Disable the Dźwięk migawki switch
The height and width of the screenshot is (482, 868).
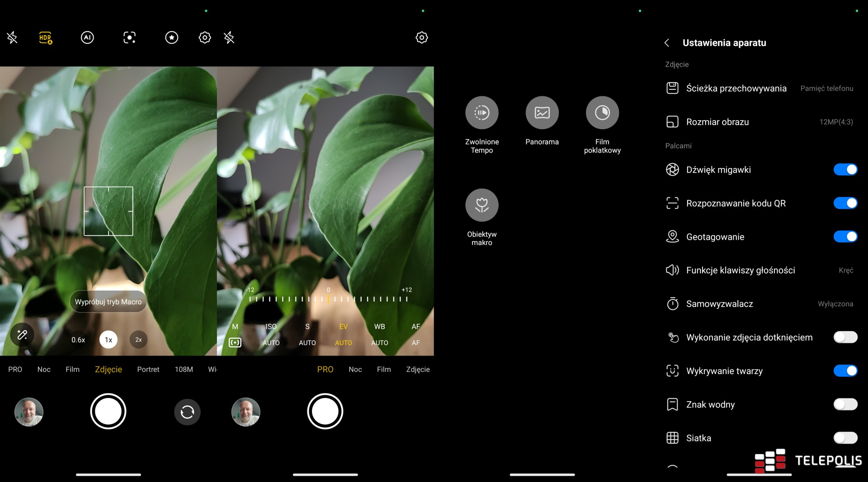pyautogui.click(x=844, y=170)
